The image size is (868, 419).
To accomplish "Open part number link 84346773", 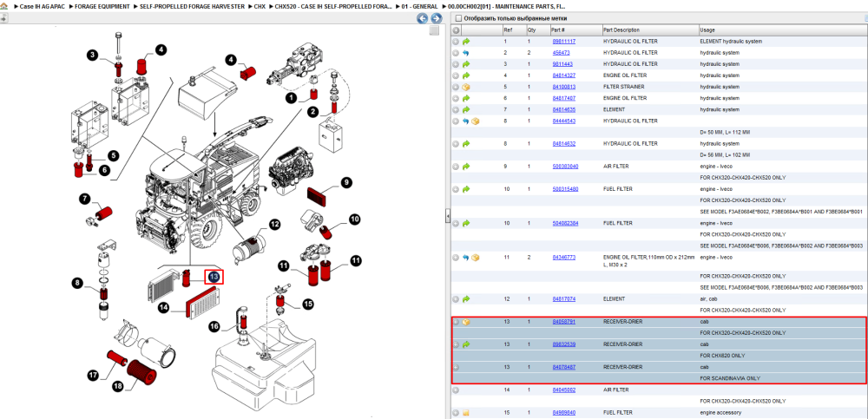I will 564,258.
